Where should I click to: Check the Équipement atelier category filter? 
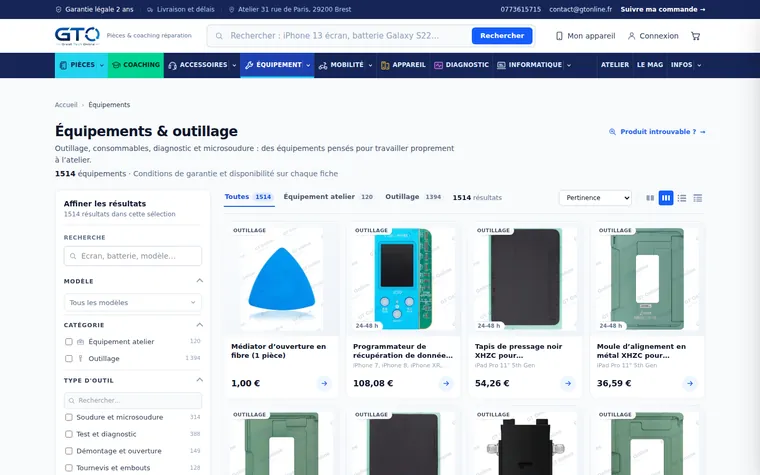coord(69,342)
